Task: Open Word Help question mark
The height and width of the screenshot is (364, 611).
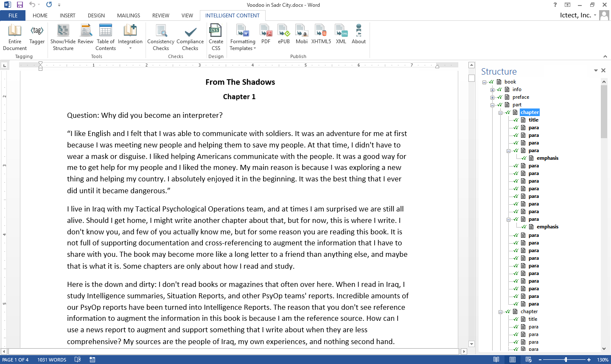Action: click(x=555, y=5)
